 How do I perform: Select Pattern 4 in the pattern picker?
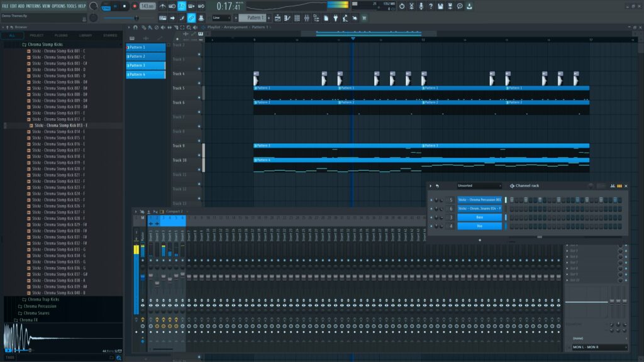(x=146, y=75)
